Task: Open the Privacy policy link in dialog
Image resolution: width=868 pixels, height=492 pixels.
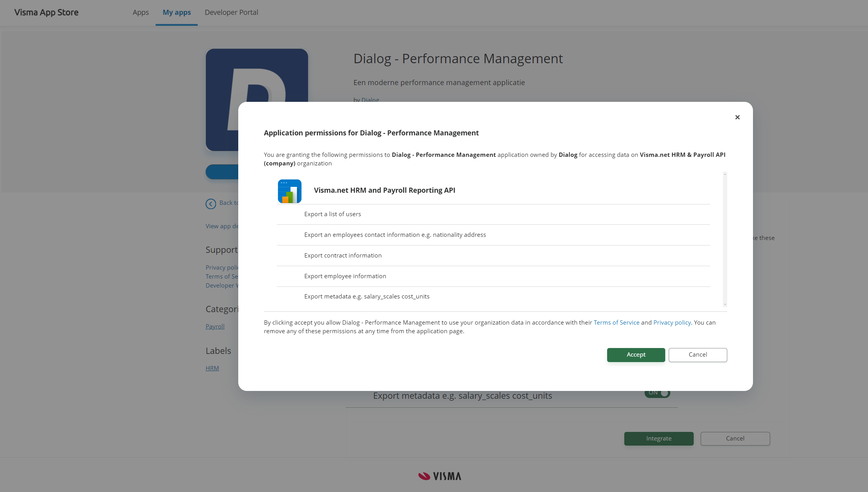Action: [x=672, y=322]
